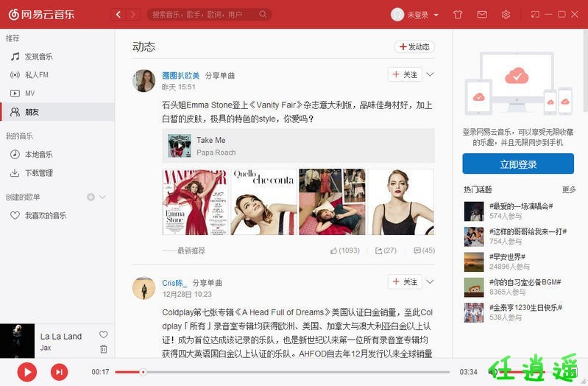This screenshot has height=386, width=588.
Task: Open topic #你的自习室必备BGM#
Action: pos(525,282)
